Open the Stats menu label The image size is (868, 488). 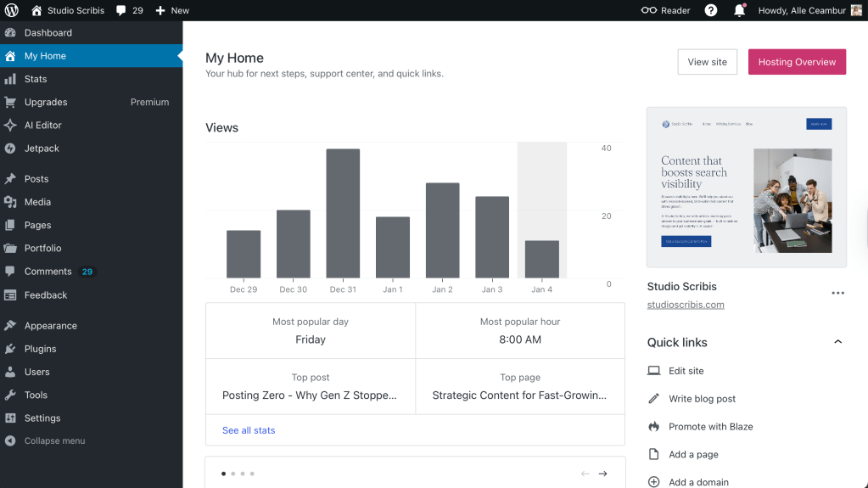[36, 79]
